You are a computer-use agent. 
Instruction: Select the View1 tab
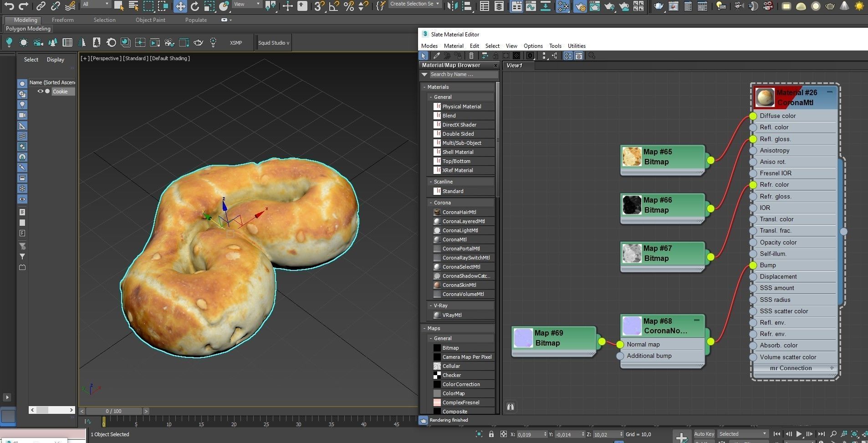pyautogui.click(x=515, y=66)
